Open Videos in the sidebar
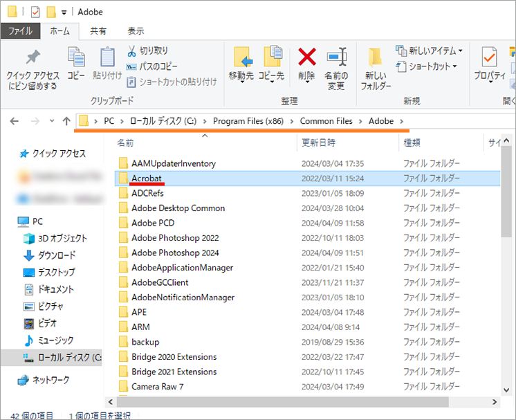This screenshot has height=420, width=516. click(x=40, y=324)
